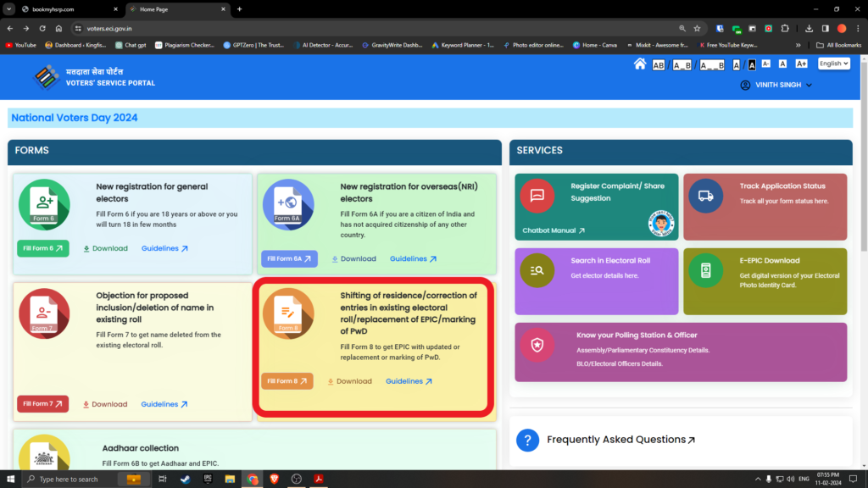Download Form 6
Viewport: 868px width, 488px height.
pos(105,248)
